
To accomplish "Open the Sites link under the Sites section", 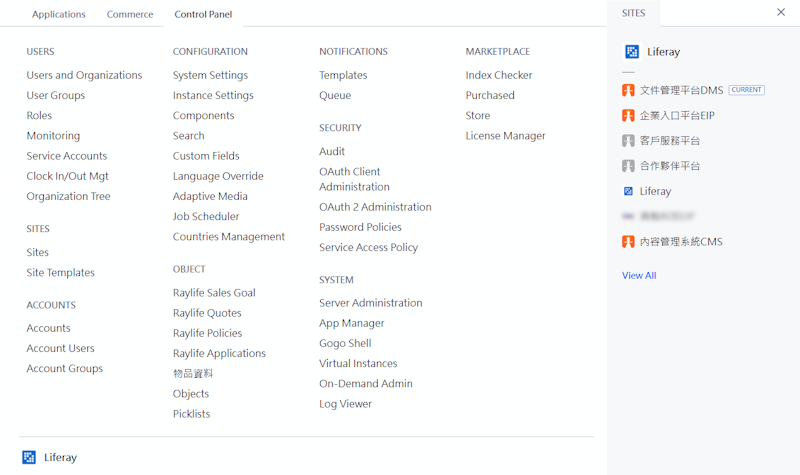I will (x=38, y=252).
